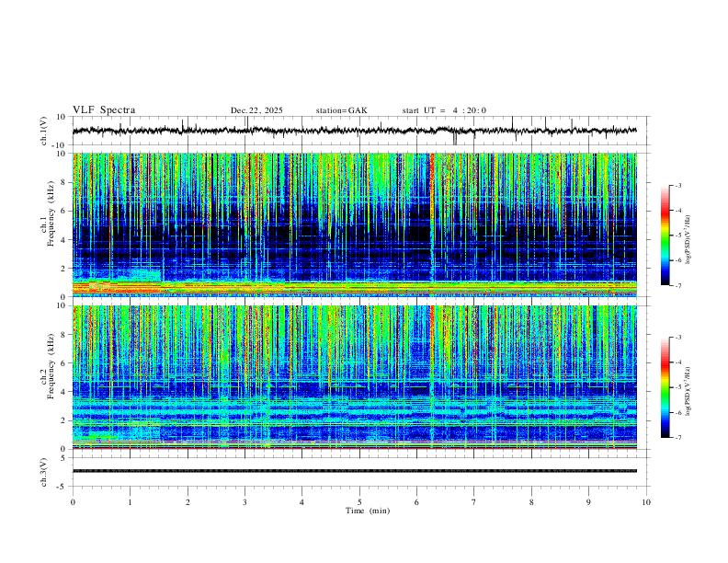Viewport: 728px width, 563px height.
Task: Click the date 'Dec. 22, 2025'
Action: click(x=256, y=110)
